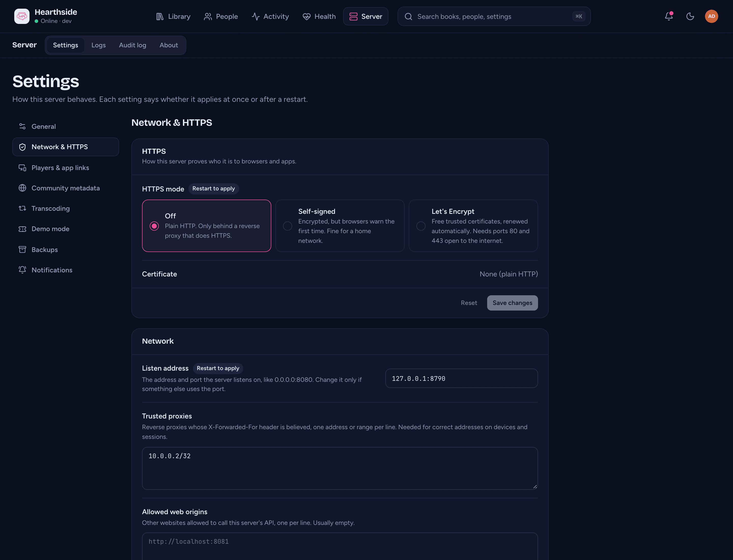The width and height of the screenshot is (733, 560).
Task: Click the Listen address Restart to apply badge
Action: coord(218,368)
